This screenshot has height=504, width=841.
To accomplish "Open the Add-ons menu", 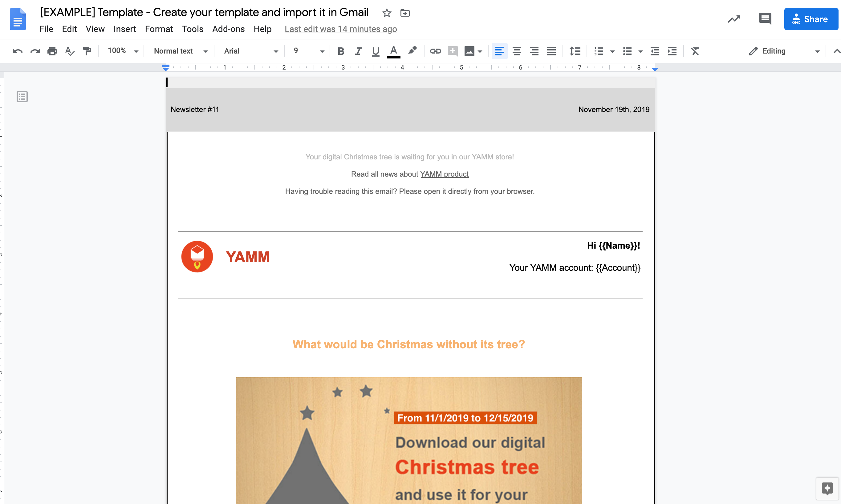I will coord(228,28).
